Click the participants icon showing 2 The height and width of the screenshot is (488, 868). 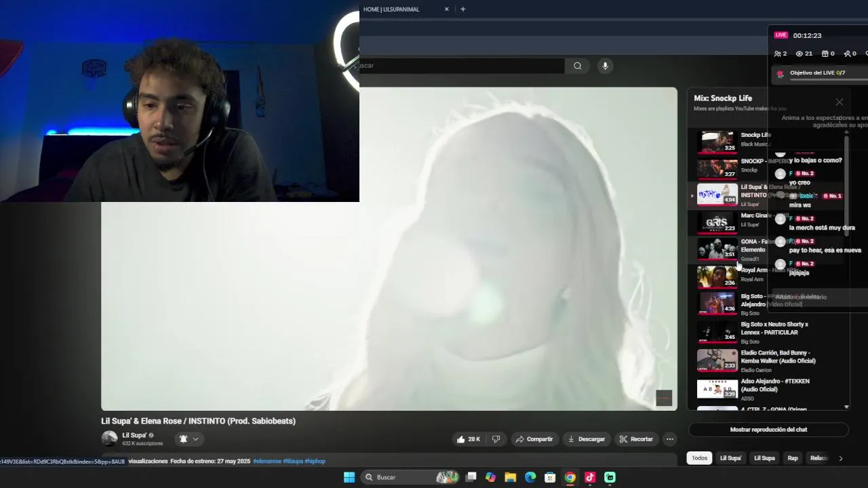778,54
